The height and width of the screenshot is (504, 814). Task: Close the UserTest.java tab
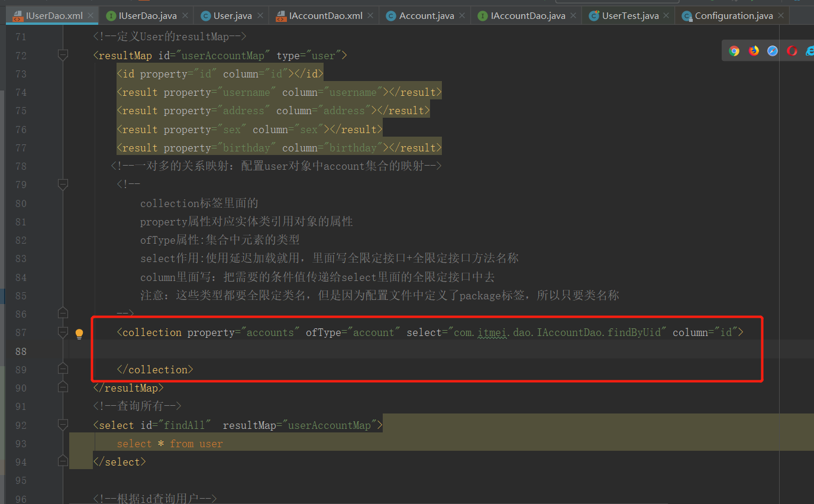[x=667, y=16]
